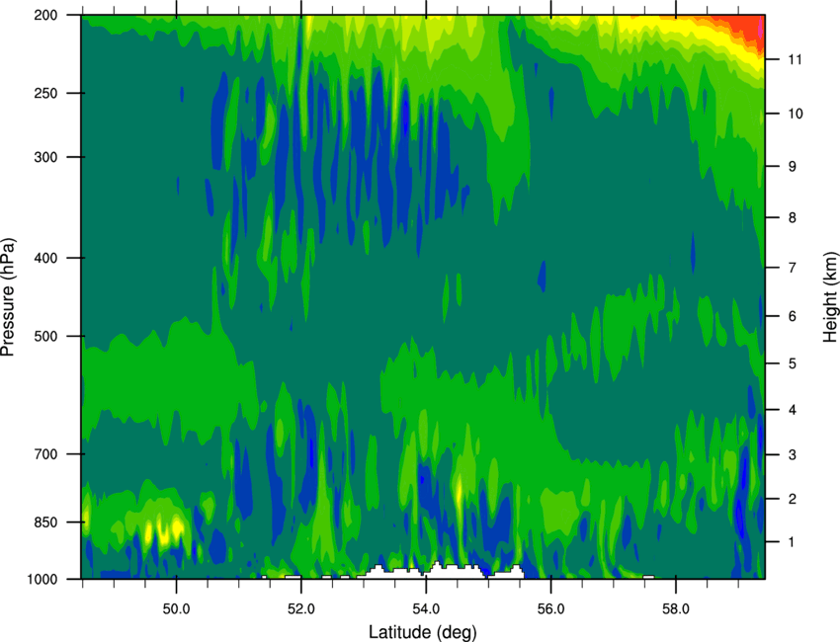Click the 8 km height label
Image resolution: width=840 pixels, height=642 pixels.
point(793,218)
